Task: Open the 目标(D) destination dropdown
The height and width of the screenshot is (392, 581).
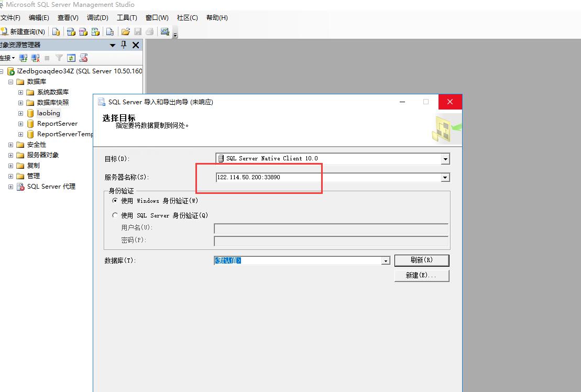Action: tap(445, 159)
